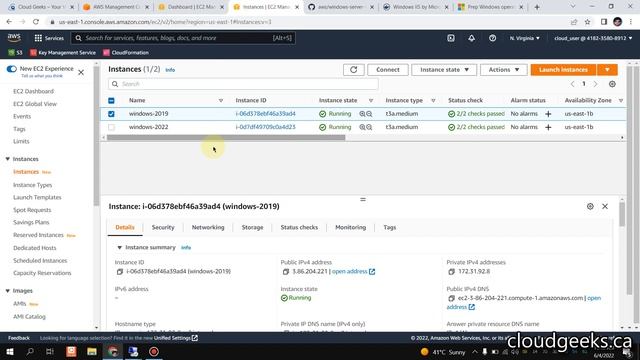Open Launch Templates in the sidebar
640x360 pixels.
pyautogui.click(x=37, y=198)
